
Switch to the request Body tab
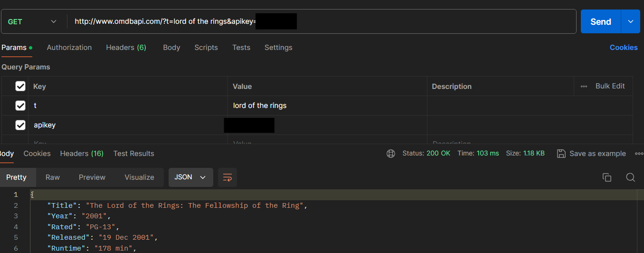(171, 48)
